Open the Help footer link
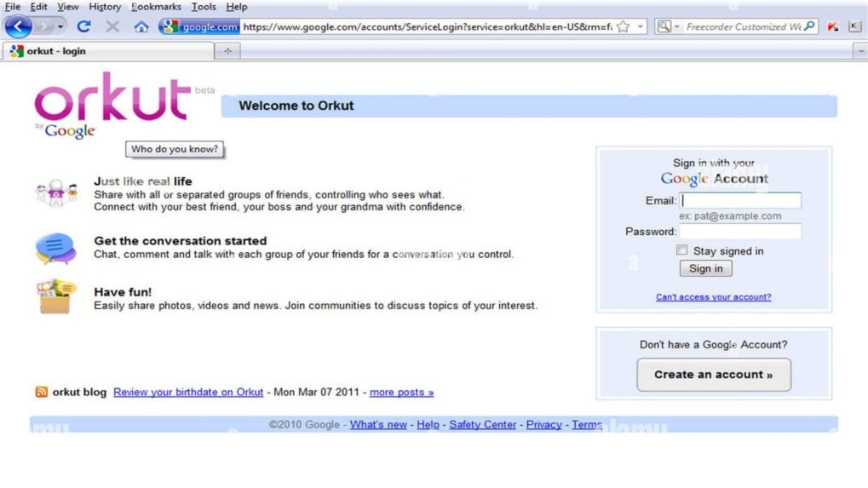 pyautogui.click(x=428, y=424)
